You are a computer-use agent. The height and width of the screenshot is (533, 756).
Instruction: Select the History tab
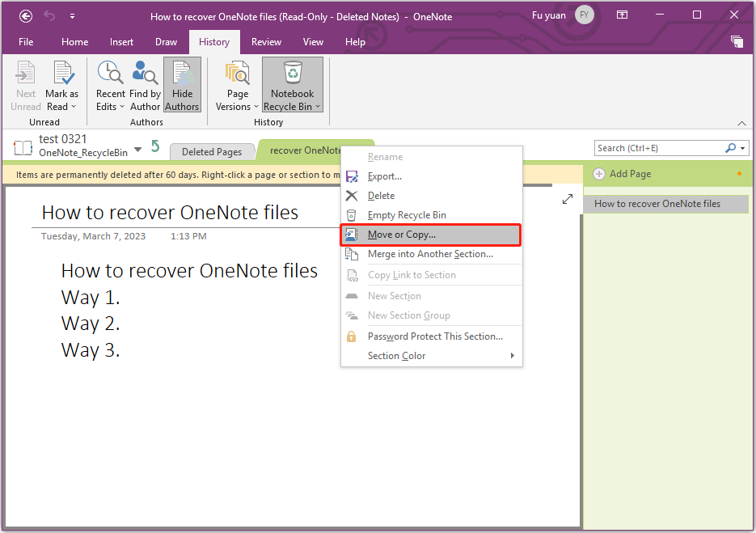[214, 42]
